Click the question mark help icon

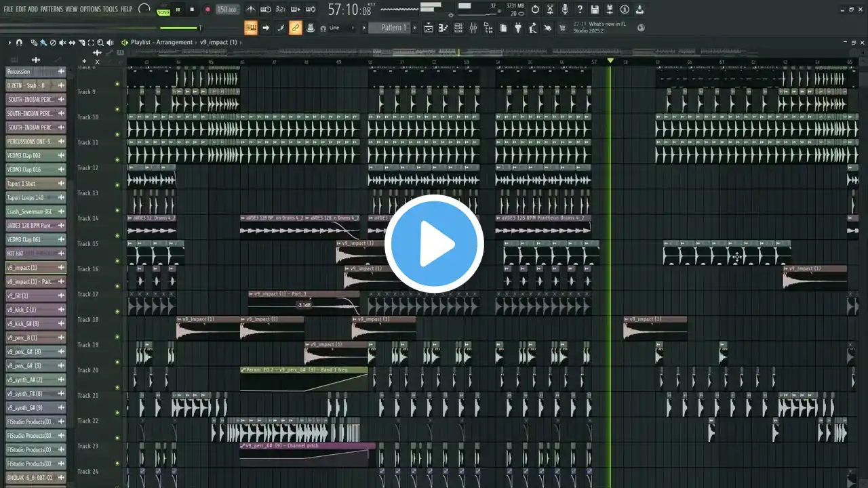(x=580, y=9)
